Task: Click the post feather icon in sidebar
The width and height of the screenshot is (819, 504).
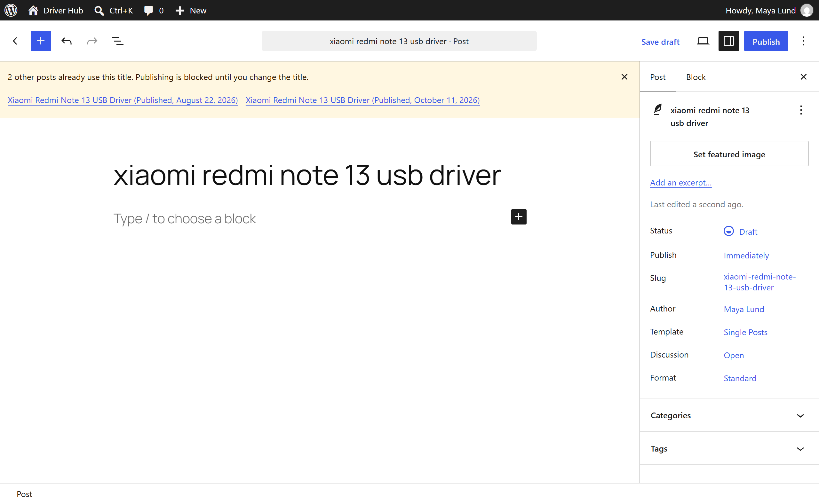Action: tap(658, 110)
